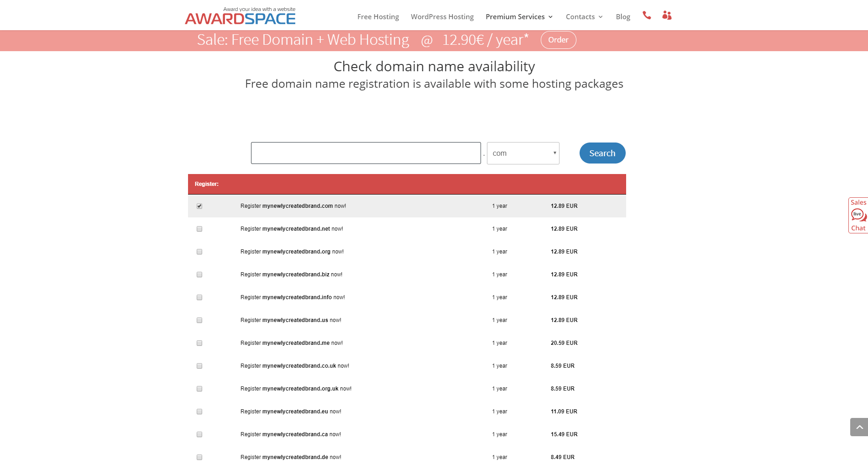This screenshot has width=868, height=470.
Task: Click the scroll-to-top arrow button
Action: point(859,427)
